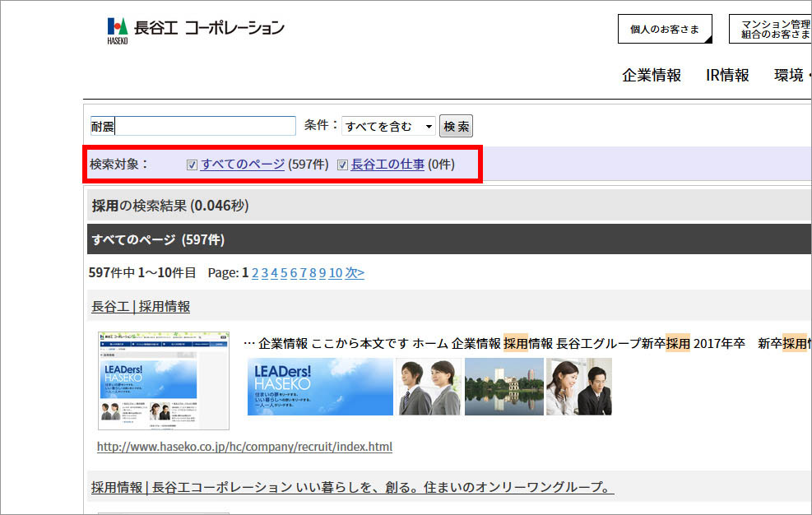Click the 検索 button
The height and width of the screenshot is (515, 812).
(457, 126)
